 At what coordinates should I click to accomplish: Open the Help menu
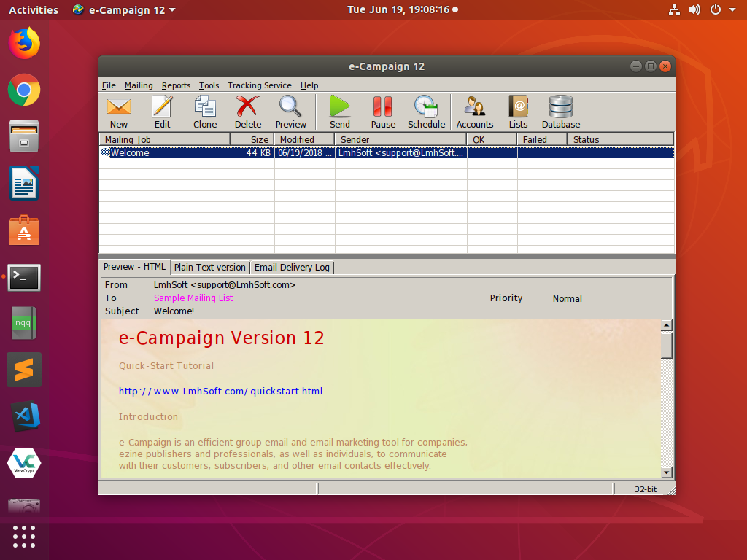309,85
